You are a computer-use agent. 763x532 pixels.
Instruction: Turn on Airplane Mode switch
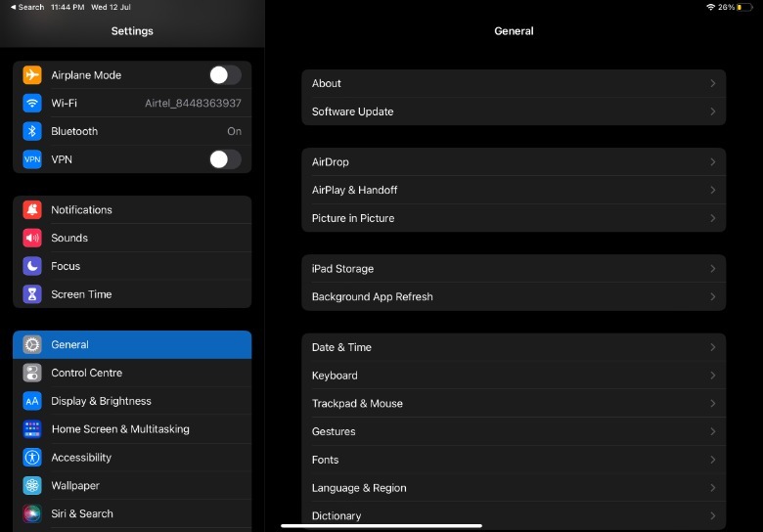225,75
